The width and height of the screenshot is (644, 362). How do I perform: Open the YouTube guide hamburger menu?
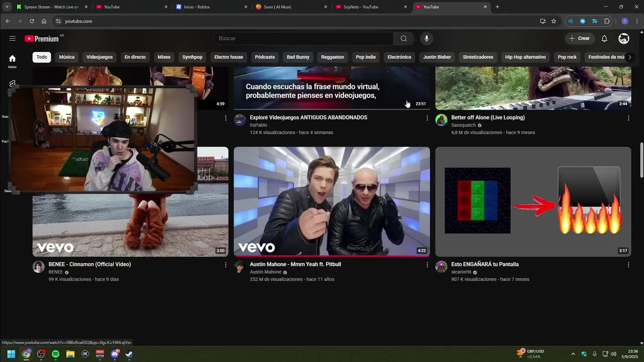coord(13,39)
